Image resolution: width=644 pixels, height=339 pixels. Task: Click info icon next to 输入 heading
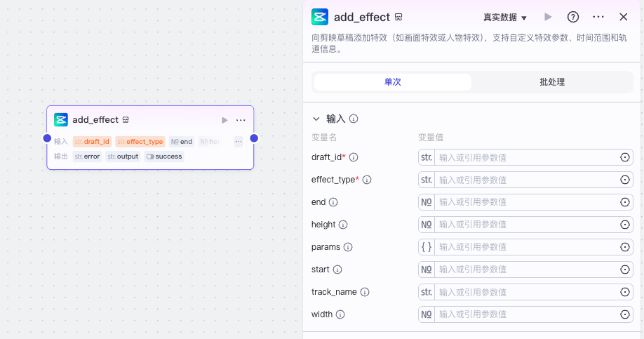(x=353, y=119)
